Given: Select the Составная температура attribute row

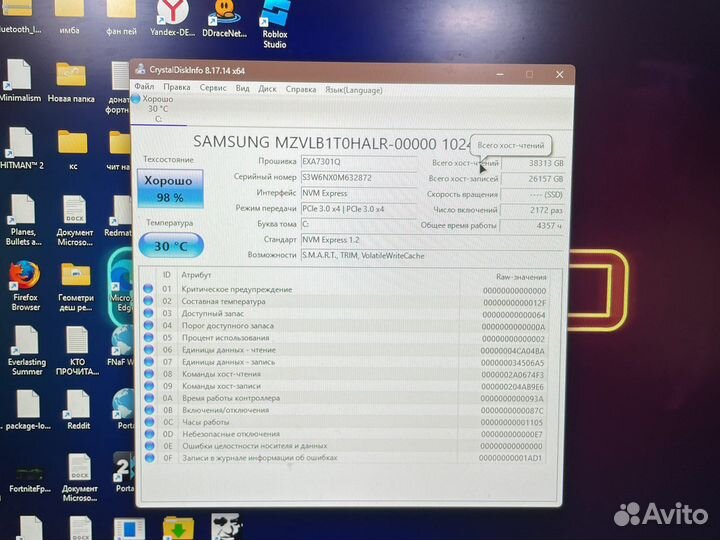Looking at the screenshot, I should click(344, 302).
